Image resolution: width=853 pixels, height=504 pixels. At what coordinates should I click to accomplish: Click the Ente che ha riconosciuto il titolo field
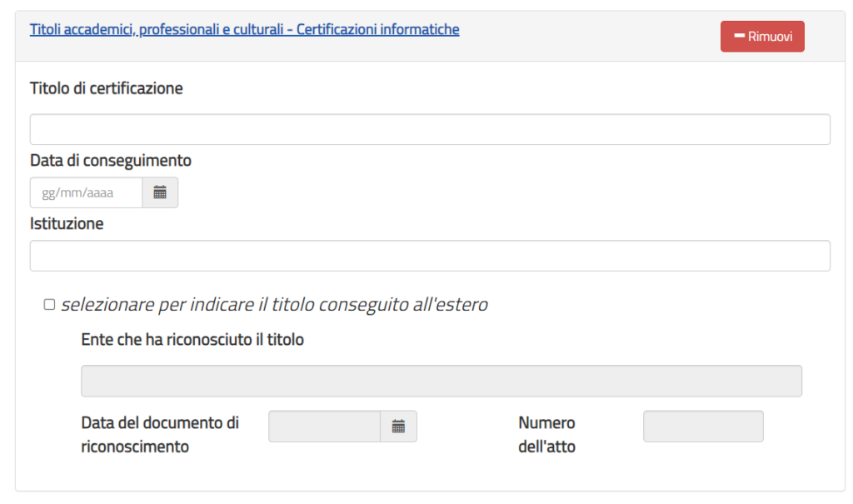click(x=441, y=381)
